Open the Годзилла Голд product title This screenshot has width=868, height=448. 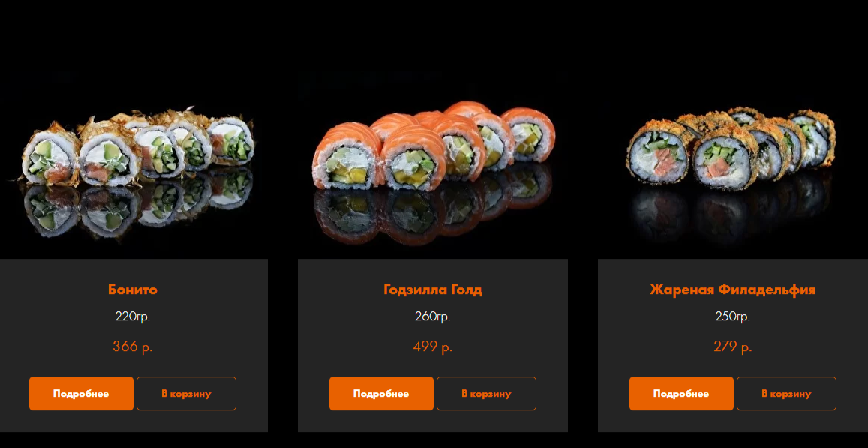[433, 290]
